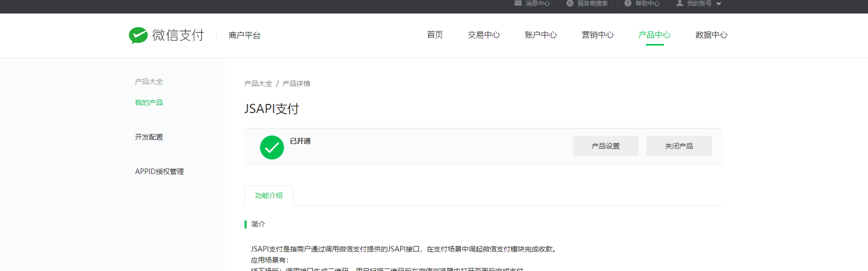Click the 商户平台 header label
Image resolution: width=868 pixels, height=271 pixels.
click(245, 35)
